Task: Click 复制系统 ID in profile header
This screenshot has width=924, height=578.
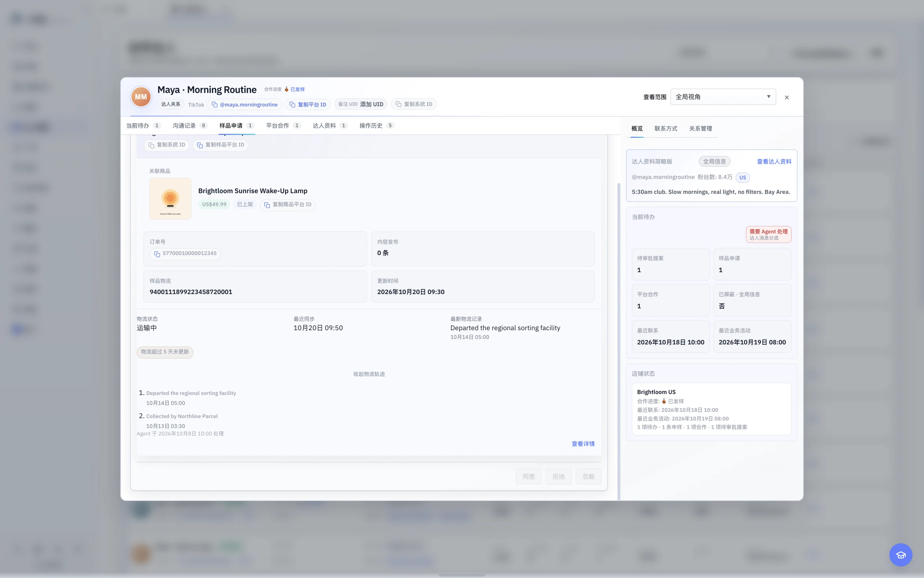Action: 414,104
